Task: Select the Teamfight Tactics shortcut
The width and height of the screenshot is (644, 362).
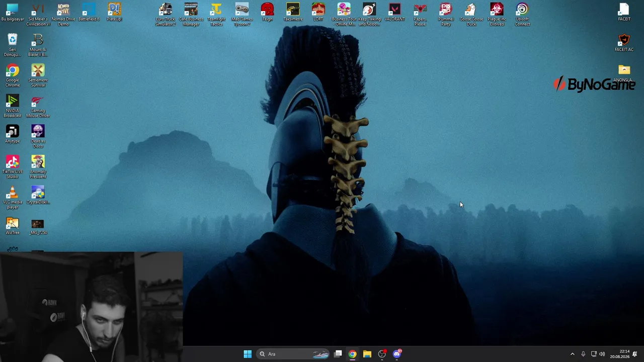Action: (x=216, y=15)
